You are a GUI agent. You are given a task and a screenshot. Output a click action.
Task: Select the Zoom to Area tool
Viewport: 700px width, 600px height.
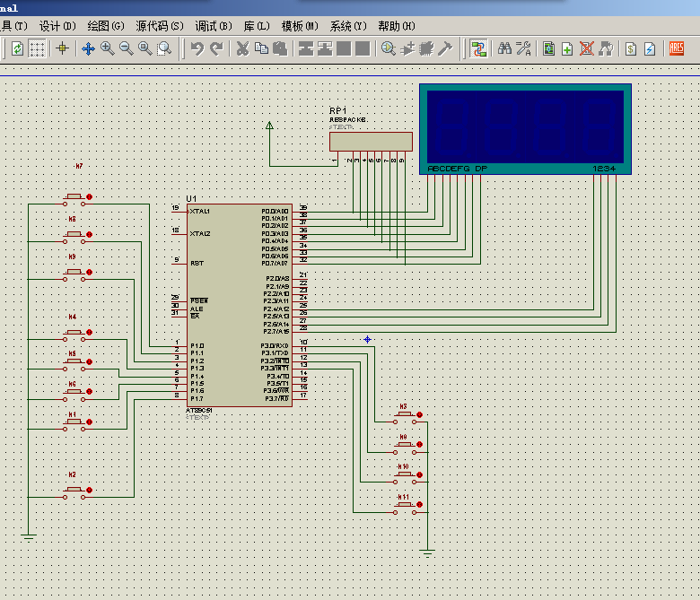165,48
